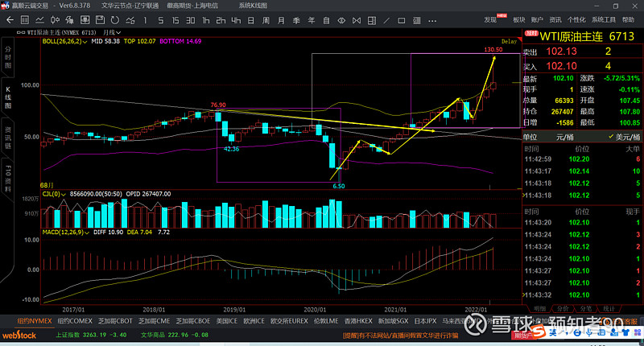Screen dimensions: 644x346
Task: Click the sell price 102.13
Action: coord(561,51)
